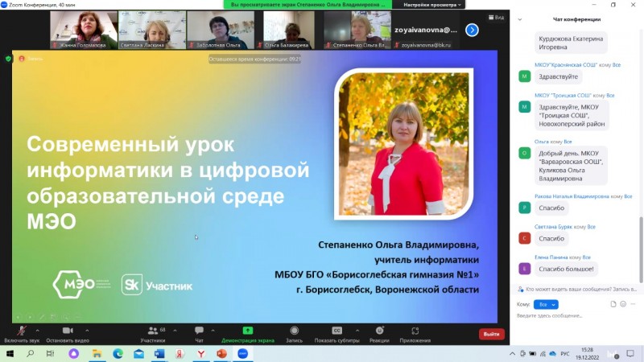Screen dimensions: 644x362
Task: Open the emoji picker in chat
Action: click(x=624, y=304)
